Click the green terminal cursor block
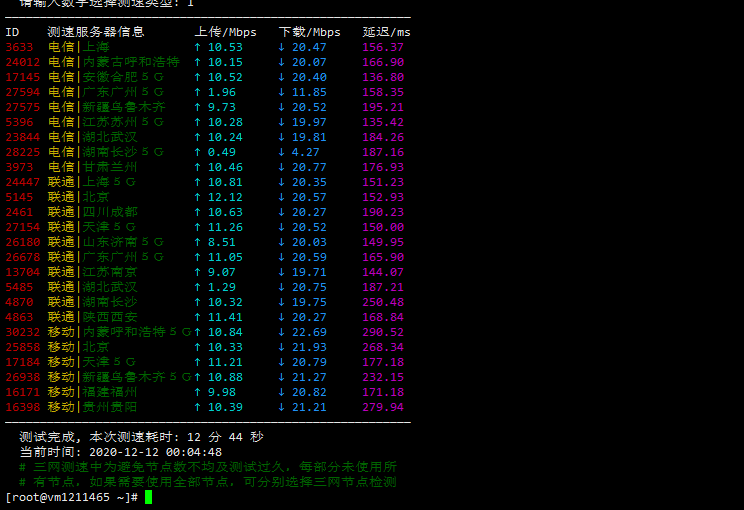The height and width of the screenshot is (510, 744). [148, 497]
